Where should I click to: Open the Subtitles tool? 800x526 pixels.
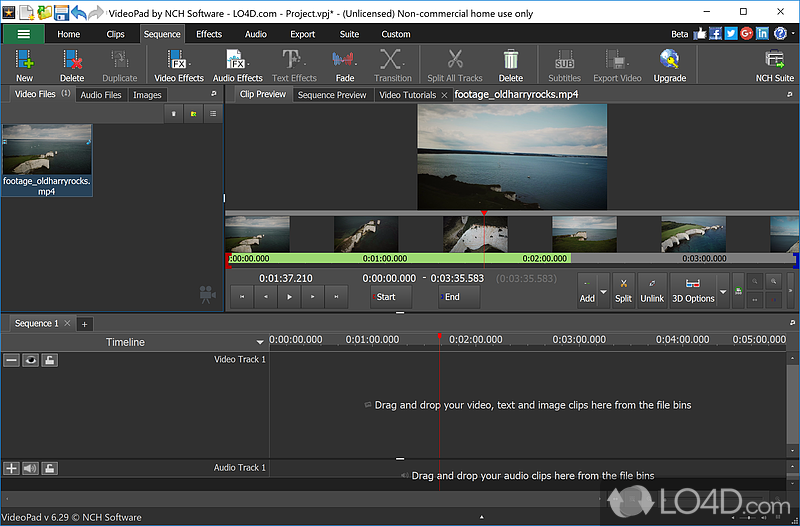564,65
